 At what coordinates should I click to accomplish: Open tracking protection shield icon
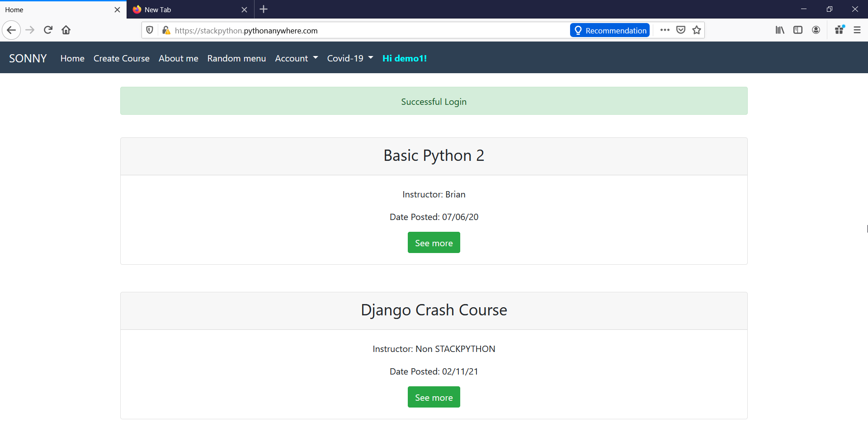tap(150, 30)
